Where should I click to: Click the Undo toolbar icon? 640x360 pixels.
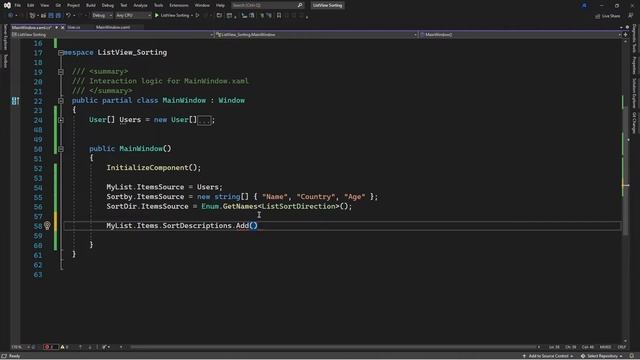[x=68, y=16]
